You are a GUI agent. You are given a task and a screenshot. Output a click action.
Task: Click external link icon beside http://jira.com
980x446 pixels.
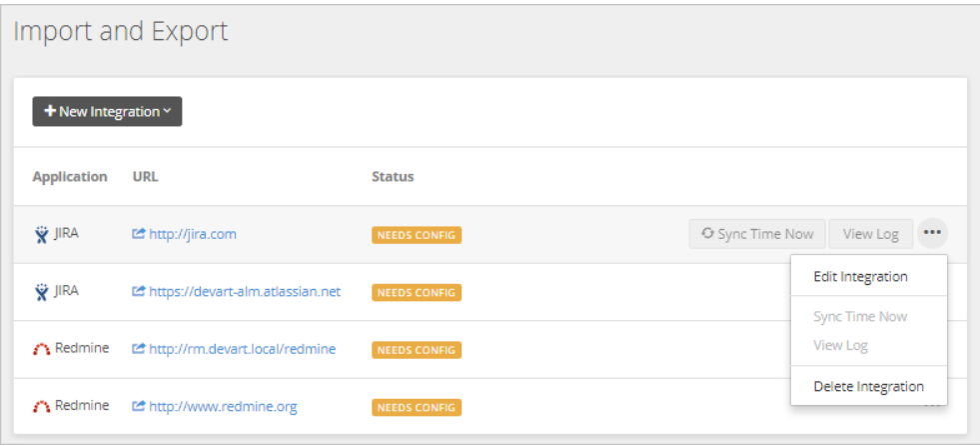pyautogui.click(x=139, y=234)
